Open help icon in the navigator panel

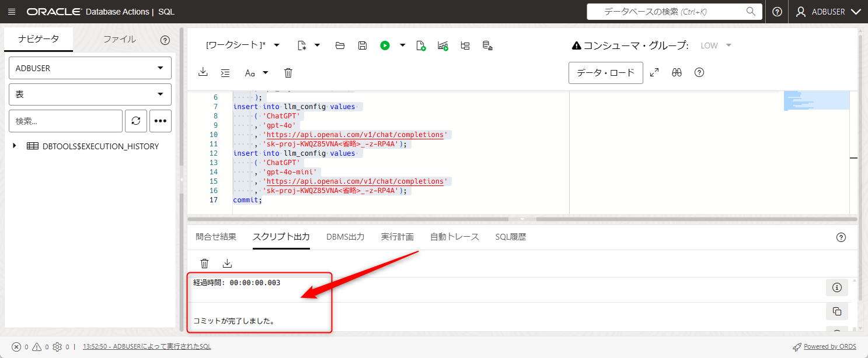[x=165, y=40]
